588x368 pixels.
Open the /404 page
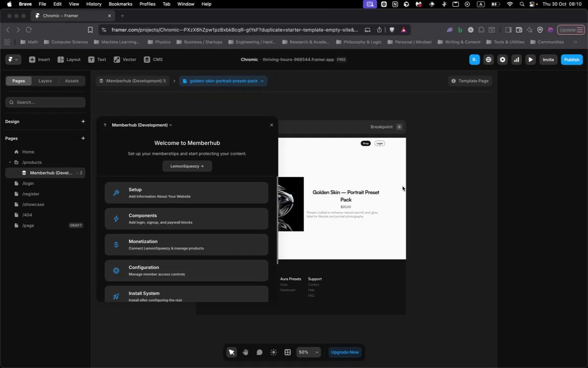[x=45, y=215]
